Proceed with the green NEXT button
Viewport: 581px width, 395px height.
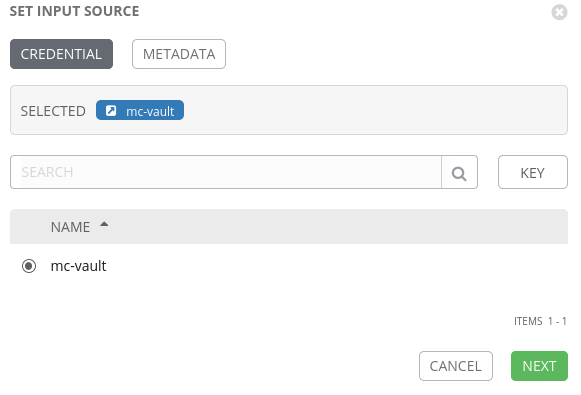click(539, 366)
